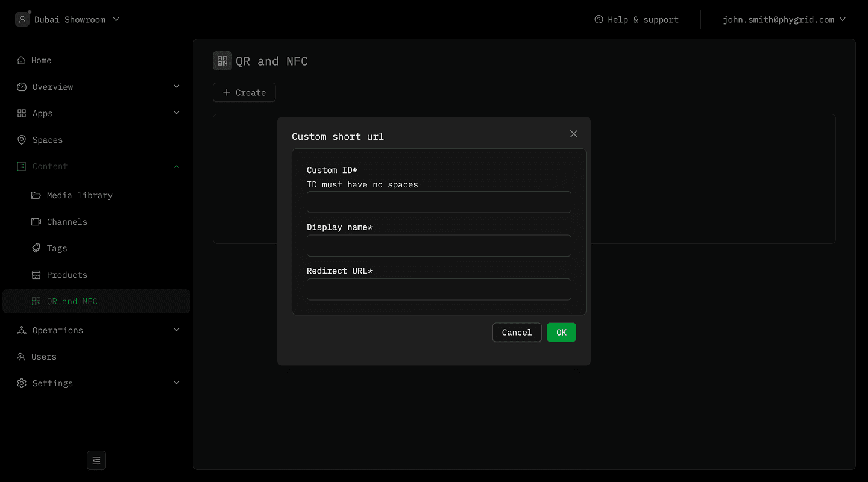Click into the Redirect URL field

tap(439, 289)
